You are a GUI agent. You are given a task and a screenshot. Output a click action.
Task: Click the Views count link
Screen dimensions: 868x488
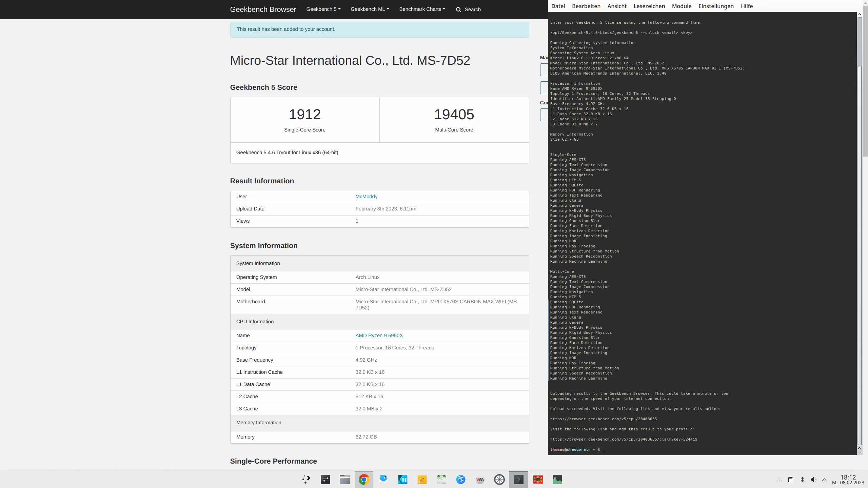pos(357,221)
